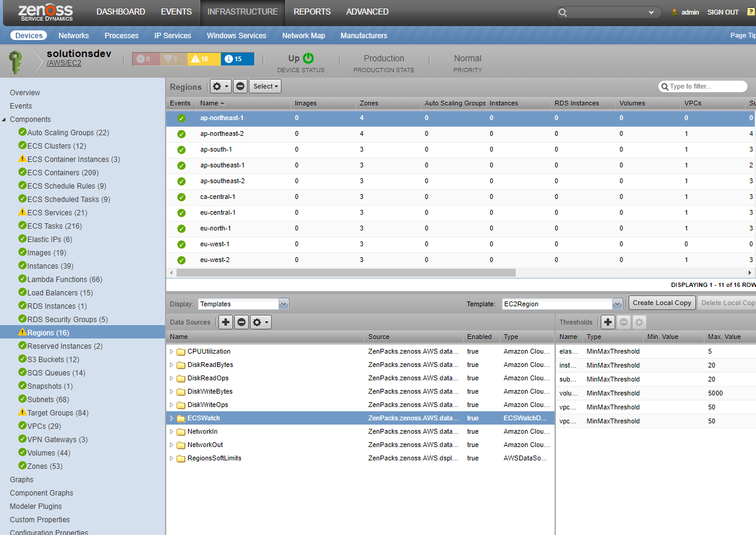Click the NetworkOut folder icon
The height and width of the screenshot is (535, 756).
[x=181, y=445]
